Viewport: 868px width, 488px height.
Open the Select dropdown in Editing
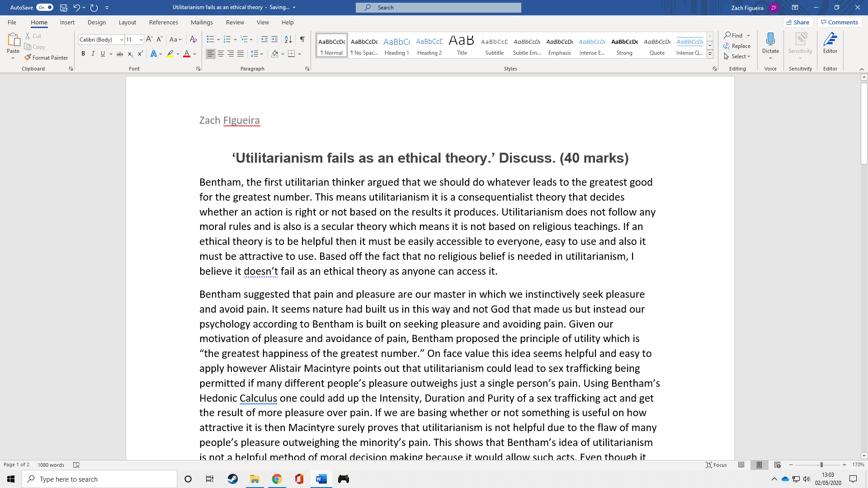(x=737, y=56)
